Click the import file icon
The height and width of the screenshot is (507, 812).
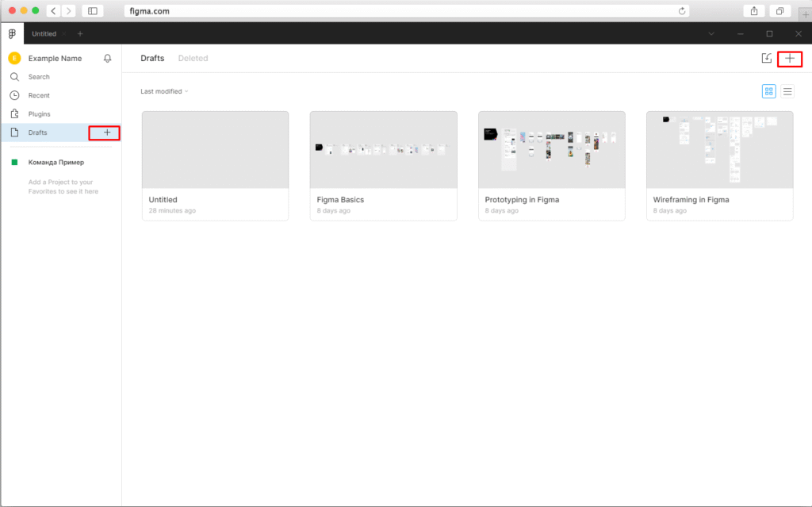pyautogui.click(x=766, y=59)
